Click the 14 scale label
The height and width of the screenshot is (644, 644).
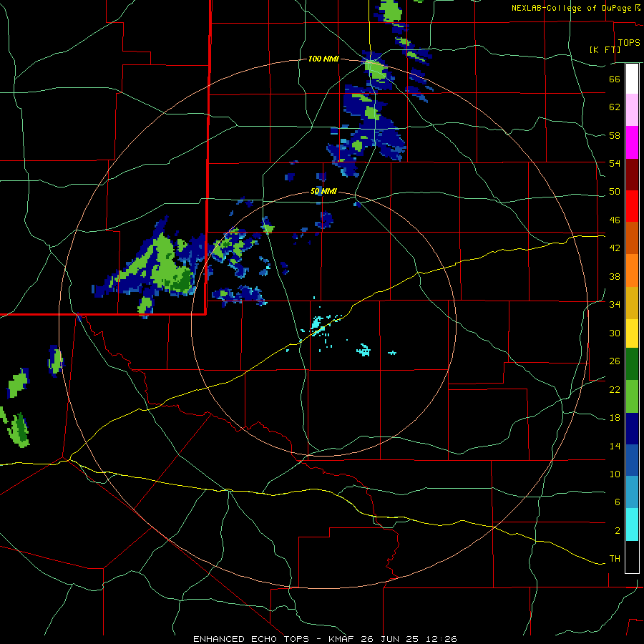coord(615,446)
